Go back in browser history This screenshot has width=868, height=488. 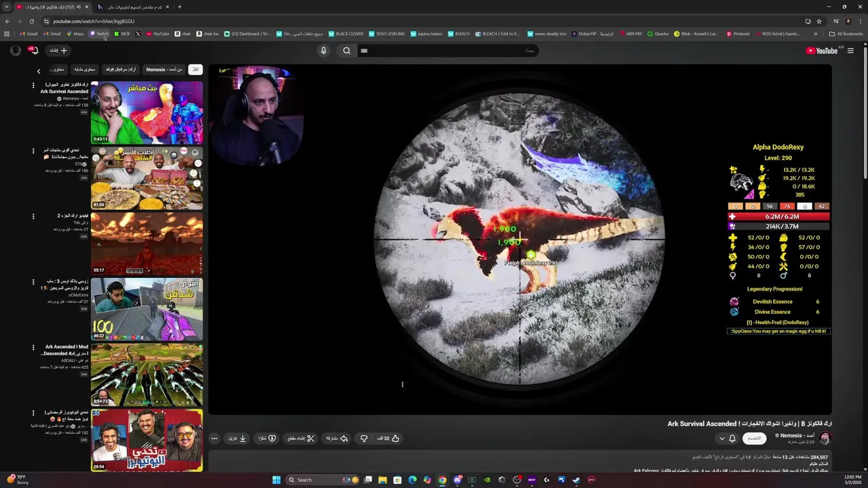coord(7,21)
